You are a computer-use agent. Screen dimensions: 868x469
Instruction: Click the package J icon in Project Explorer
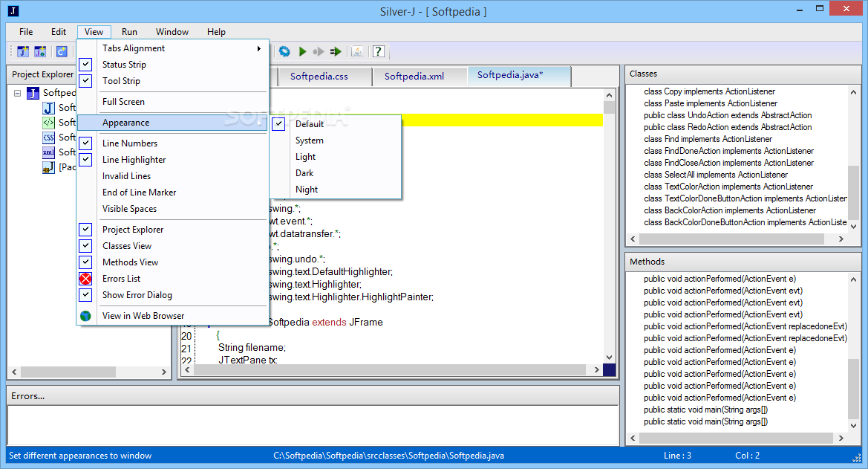pyautogui.click(x=49, y=167)
